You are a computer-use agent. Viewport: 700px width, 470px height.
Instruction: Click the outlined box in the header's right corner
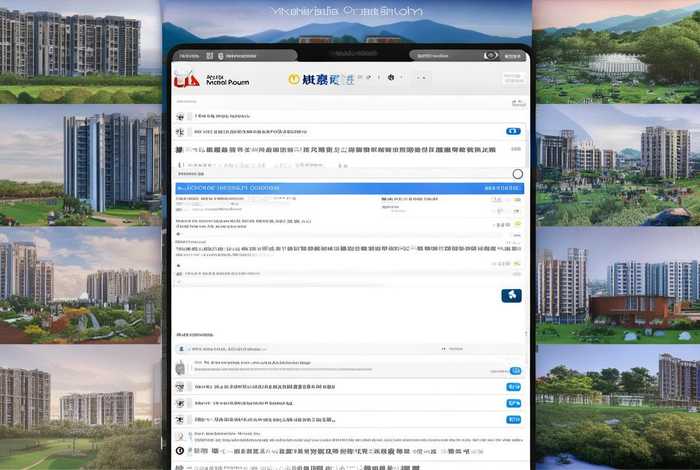pos(513,79)
